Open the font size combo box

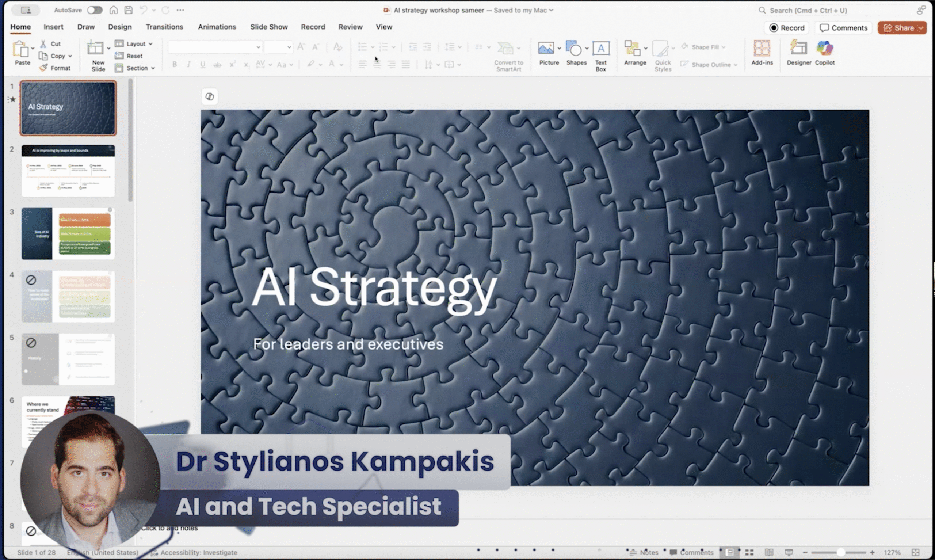(278, 47)
